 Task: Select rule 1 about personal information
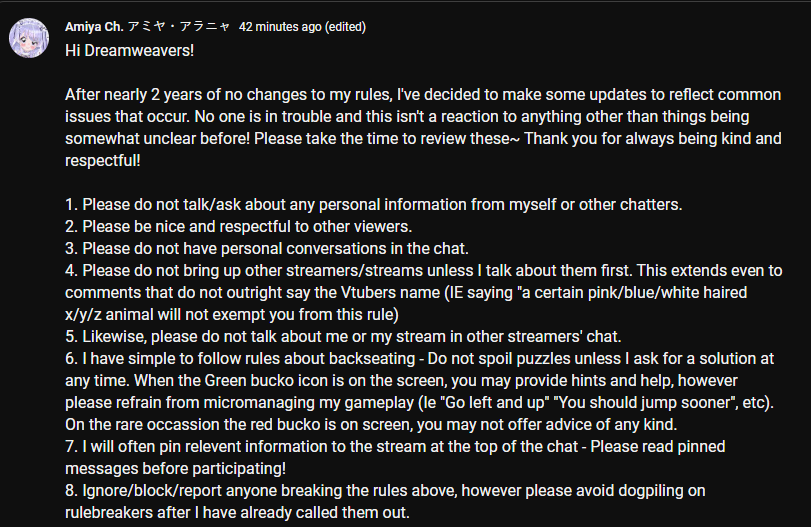pyautogui.click(x=373, y=205)
